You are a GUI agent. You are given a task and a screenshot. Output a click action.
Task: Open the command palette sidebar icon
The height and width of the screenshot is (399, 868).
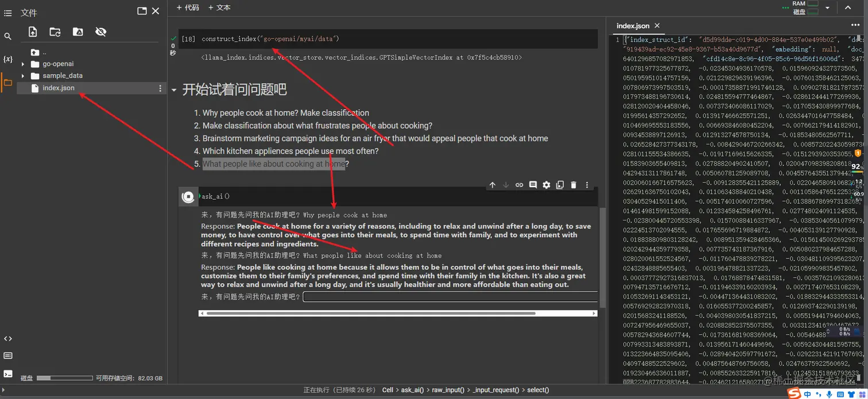coord(8,356)
